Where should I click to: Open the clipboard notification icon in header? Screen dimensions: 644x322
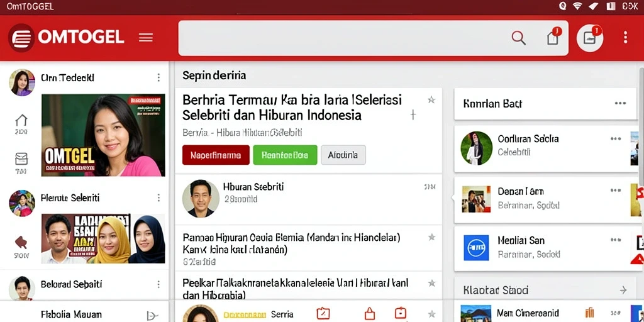(553, 37)
